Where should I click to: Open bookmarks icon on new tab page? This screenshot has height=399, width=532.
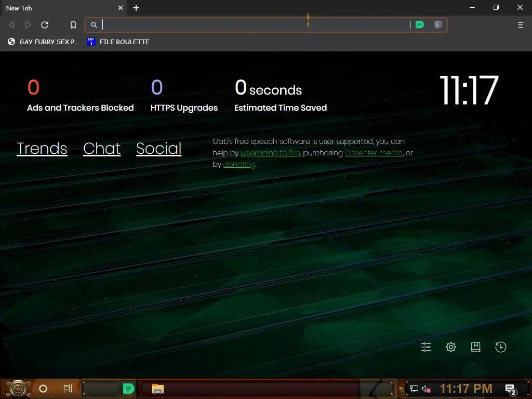[476, 347]
